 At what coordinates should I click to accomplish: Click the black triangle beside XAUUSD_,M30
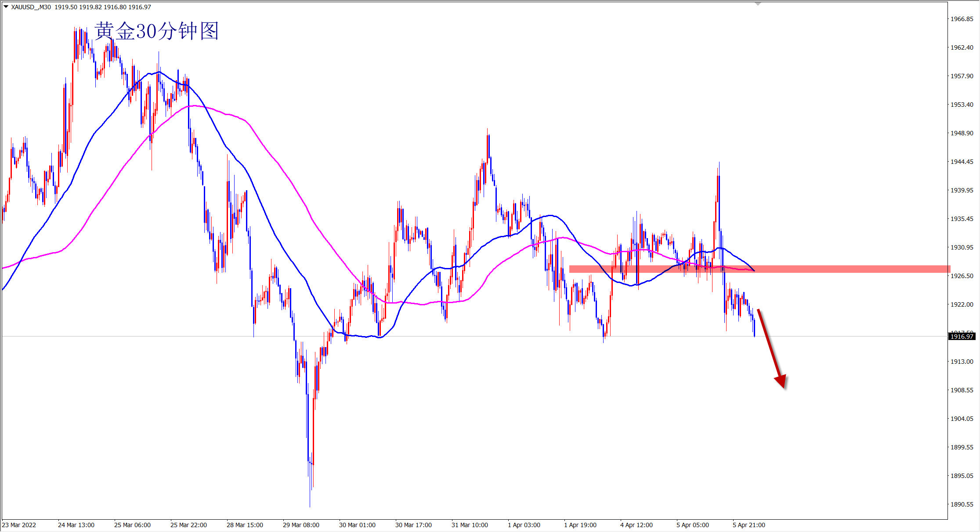(6, 7)
